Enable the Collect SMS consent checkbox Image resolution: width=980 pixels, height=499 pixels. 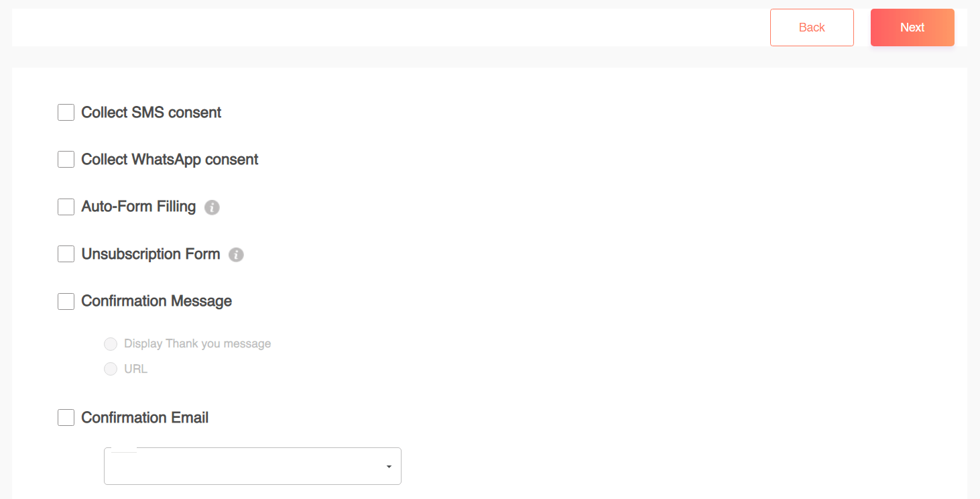pos(66,112)
